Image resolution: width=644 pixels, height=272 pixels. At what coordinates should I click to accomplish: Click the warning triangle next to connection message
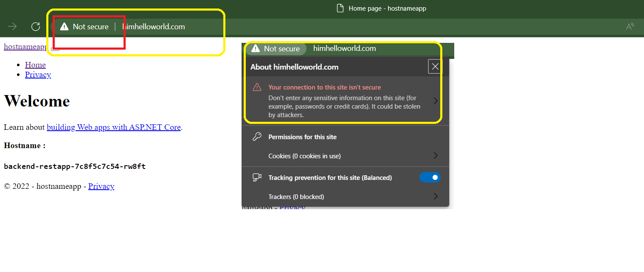tap(257, 87)
